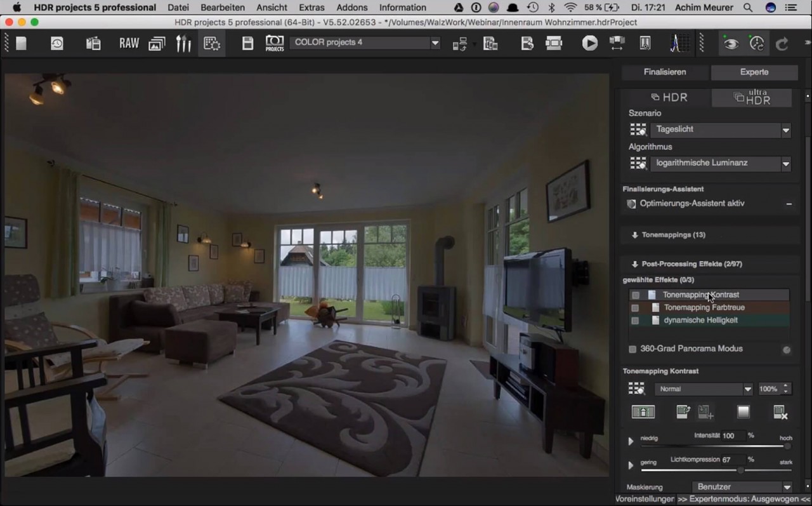Open the Bearbeiten menu
This screenshot has width=812, height=506.
tap(223, 8)
